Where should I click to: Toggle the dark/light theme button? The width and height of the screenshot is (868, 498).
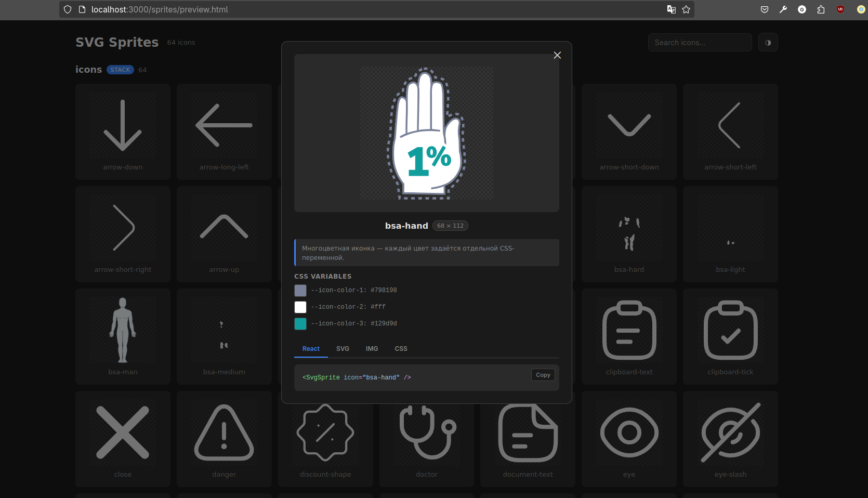coord(768,43)
